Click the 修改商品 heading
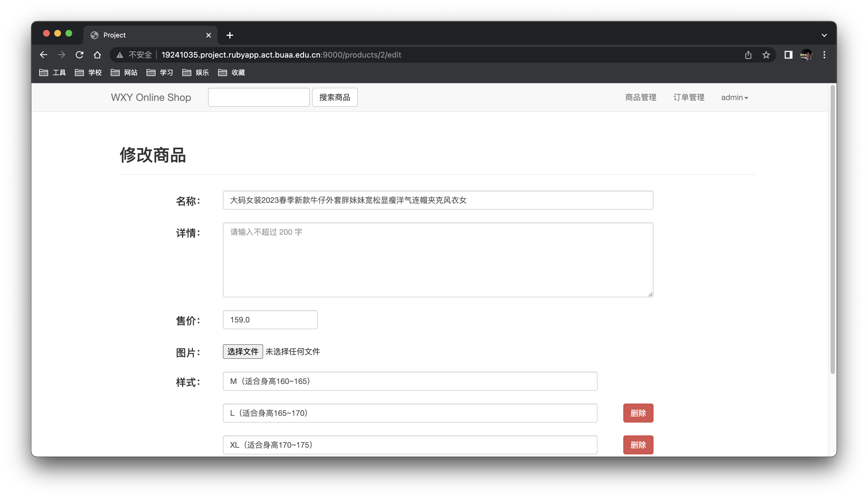Viewport: 868px width, 498px height. [153, 155]
